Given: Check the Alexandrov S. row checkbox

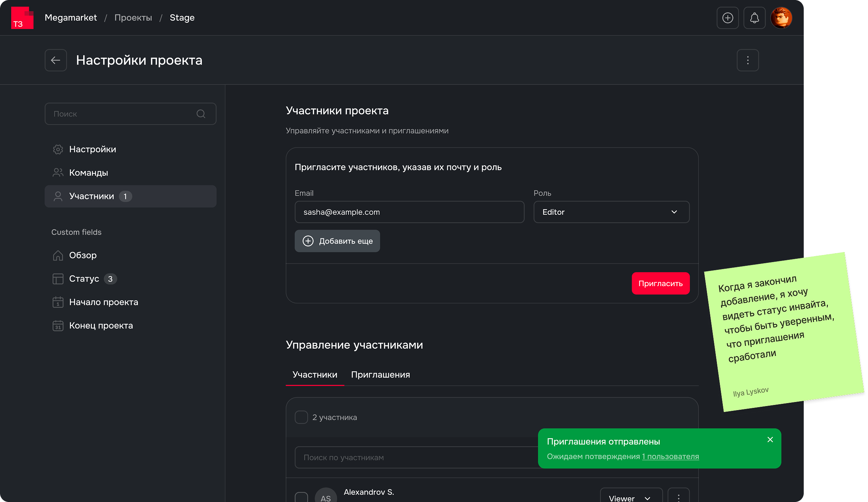Looking at the screenshot, I should click(x=301, y=498).
